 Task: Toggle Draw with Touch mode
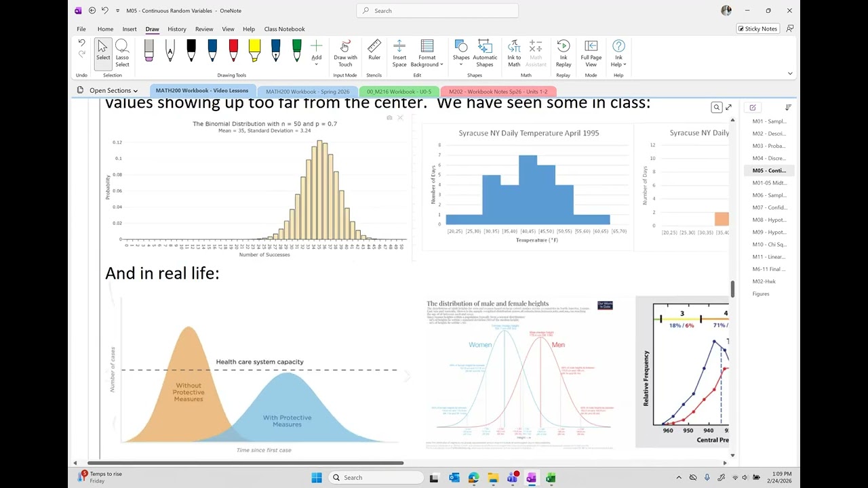(x=345, y=53)
